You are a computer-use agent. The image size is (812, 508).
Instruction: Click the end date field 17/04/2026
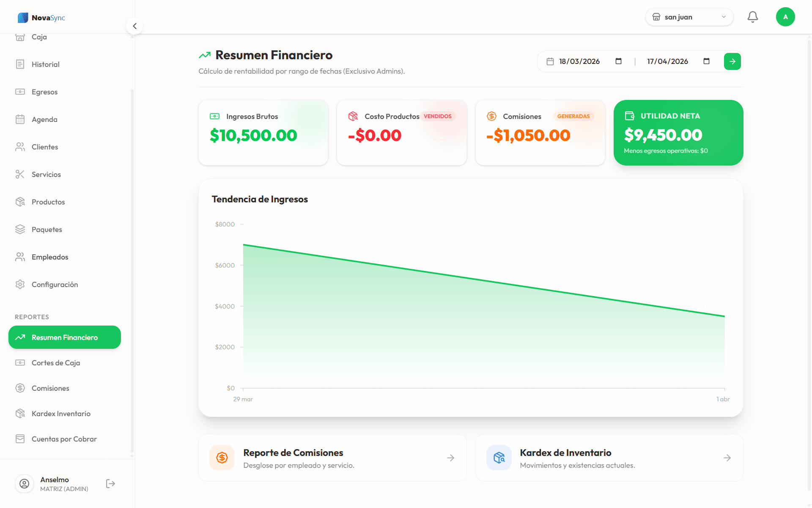pos(667,61)
